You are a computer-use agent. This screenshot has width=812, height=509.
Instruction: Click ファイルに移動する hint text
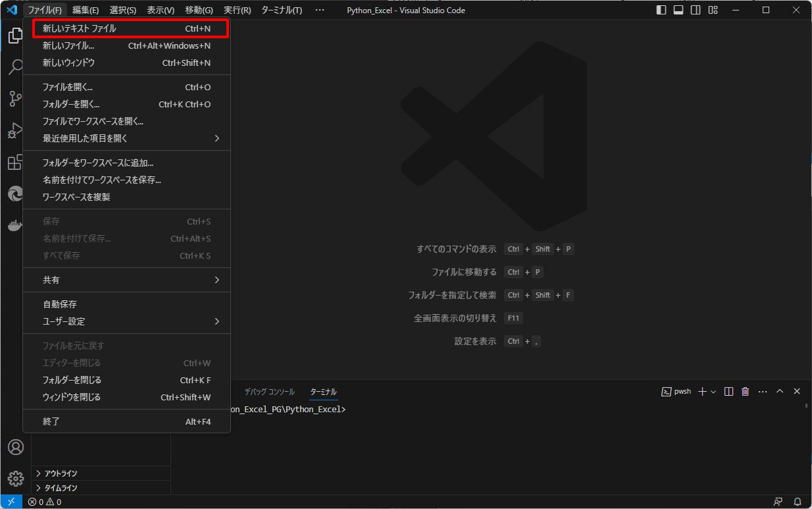pyautogui.click(x=464, y=272)
